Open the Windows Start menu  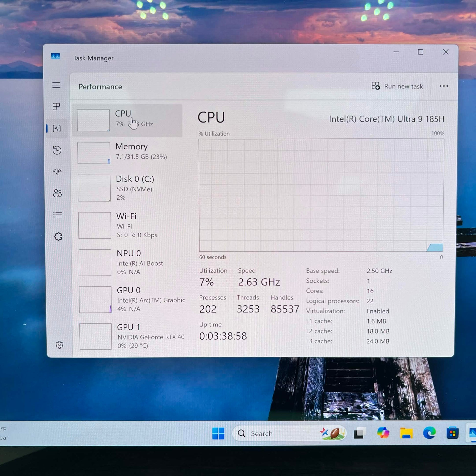218,433
